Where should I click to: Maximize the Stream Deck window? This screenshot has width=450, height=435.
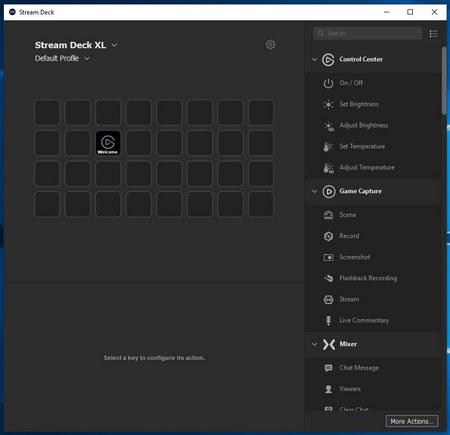[x=410, y=12]
